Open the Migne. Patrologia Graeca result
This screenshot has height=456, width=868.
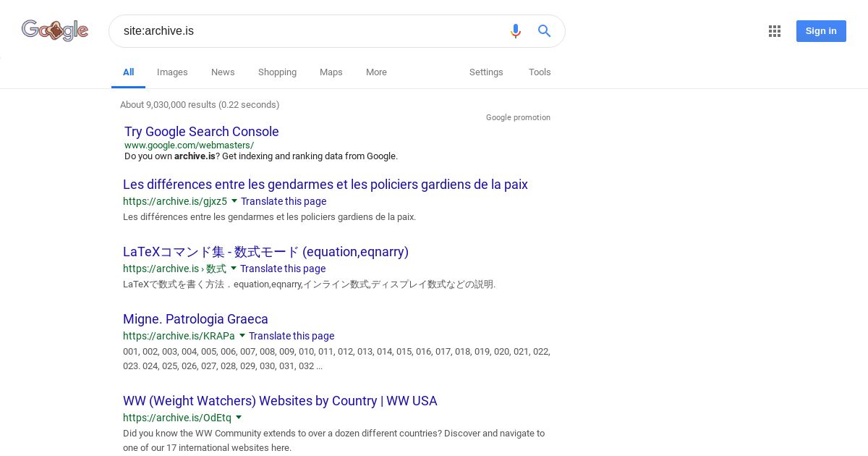195,319
